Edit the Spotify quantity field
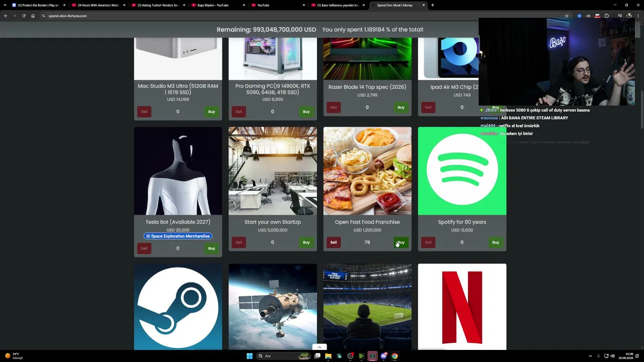The height and width of the screenshot is (362, 644). coord(462,242)
